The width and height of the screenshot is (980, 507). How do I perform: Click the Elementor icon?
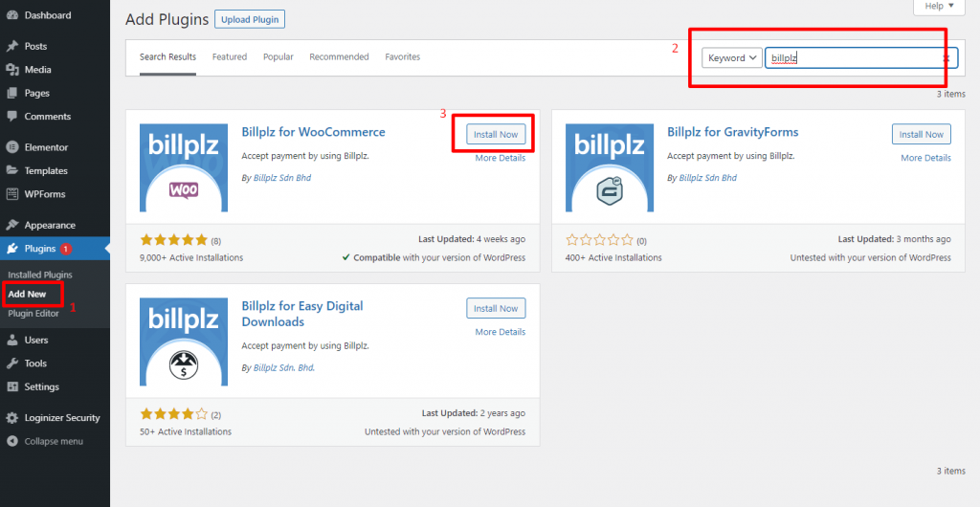11,147
